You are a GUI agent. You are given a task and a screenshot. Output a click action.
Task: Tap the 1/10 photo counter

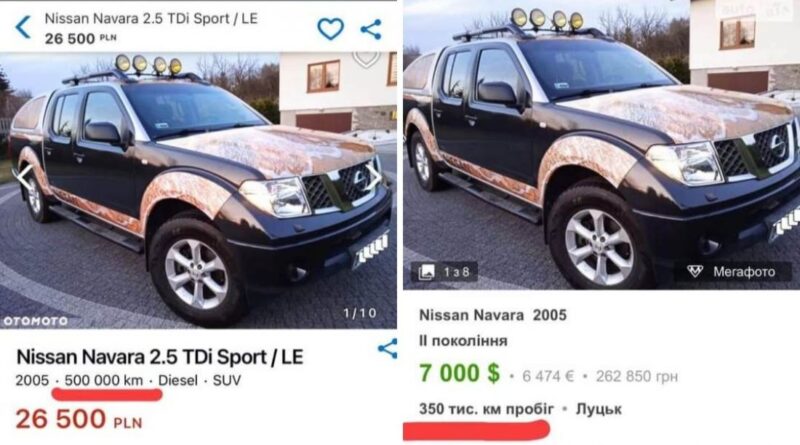pos(360,313)
